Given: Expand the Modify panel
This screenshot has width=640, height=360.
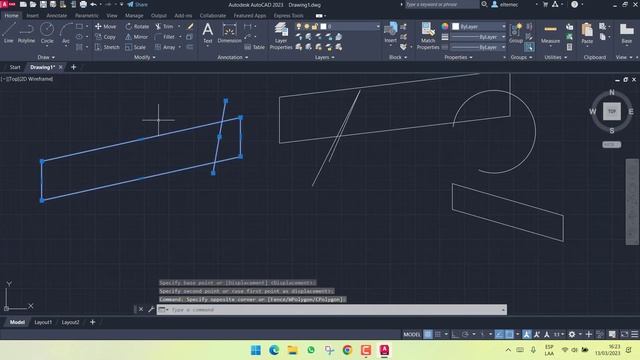Looking at the screenshot, I should (144, 58).
